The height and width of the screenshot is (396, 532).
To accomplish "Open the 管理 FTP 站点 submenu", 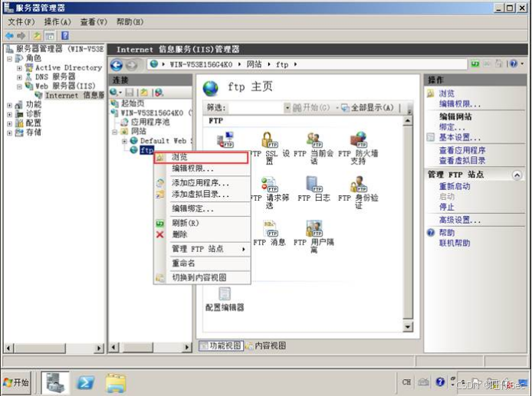I will point(202,249).
